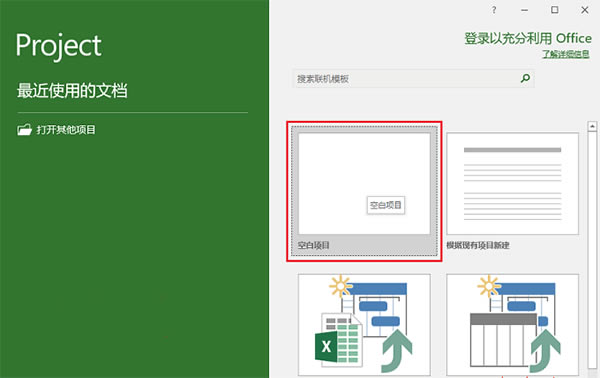Close the Project start window
600x378 pixels.
[x=585, y=10]
